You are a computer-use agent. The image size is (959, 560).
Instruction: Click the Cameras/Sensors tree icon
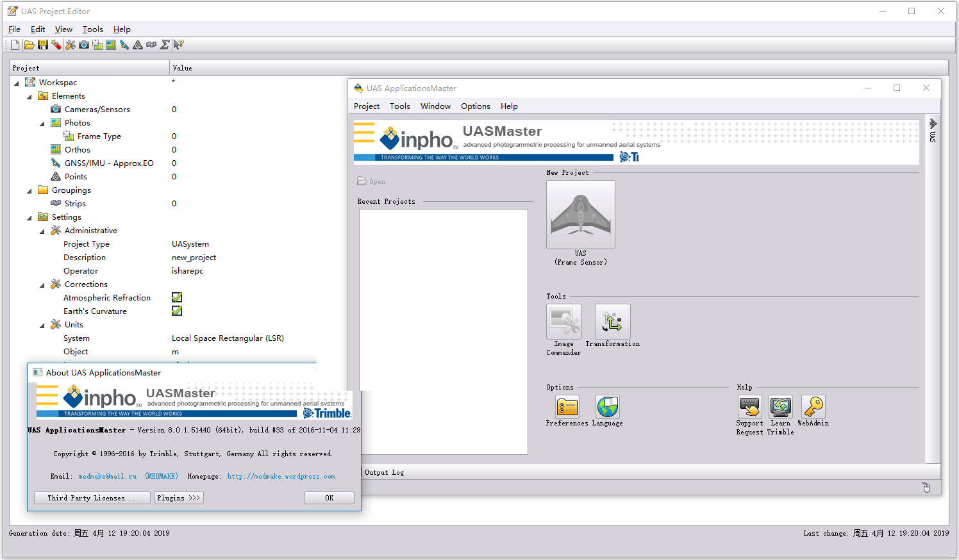coord(56,110)
